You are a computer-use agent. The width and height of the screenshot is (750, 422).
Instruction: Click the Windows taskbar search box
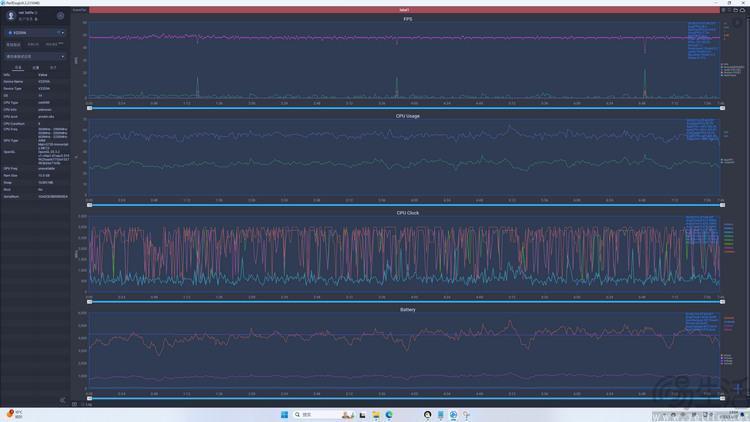[x=314, y=414]
